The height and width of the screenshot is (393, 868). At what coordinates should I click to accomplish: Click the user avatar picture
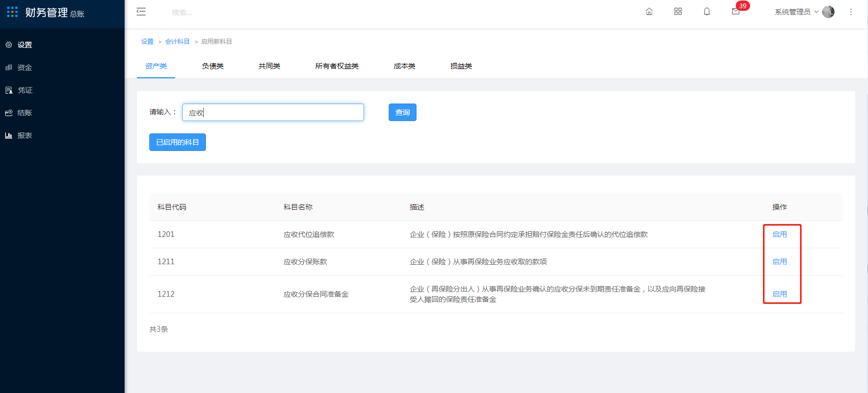tap(828, 11)
